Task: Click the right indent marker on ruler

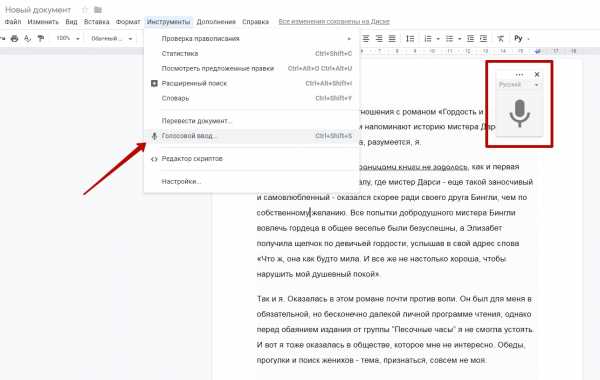Action: [x=538, y=51]
